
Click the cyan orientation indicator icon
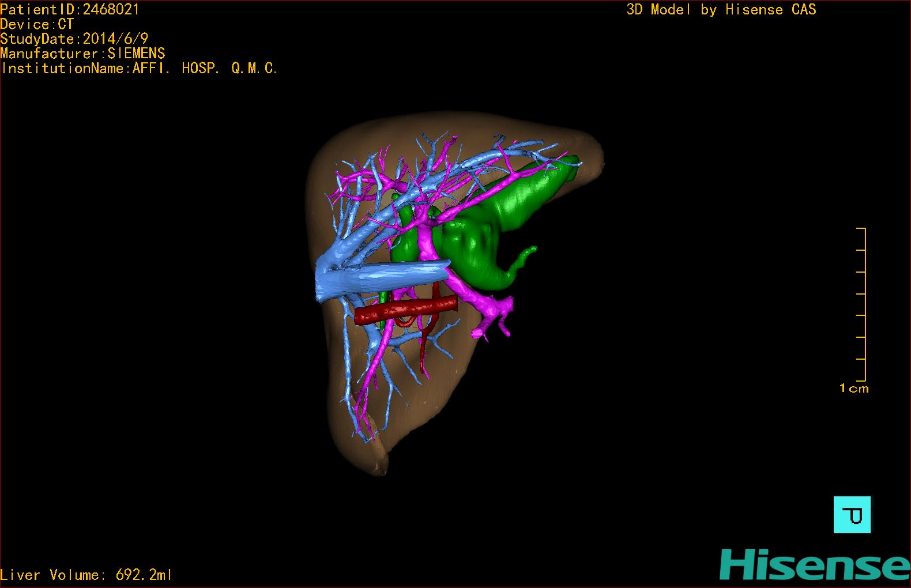tap(852, 514)
